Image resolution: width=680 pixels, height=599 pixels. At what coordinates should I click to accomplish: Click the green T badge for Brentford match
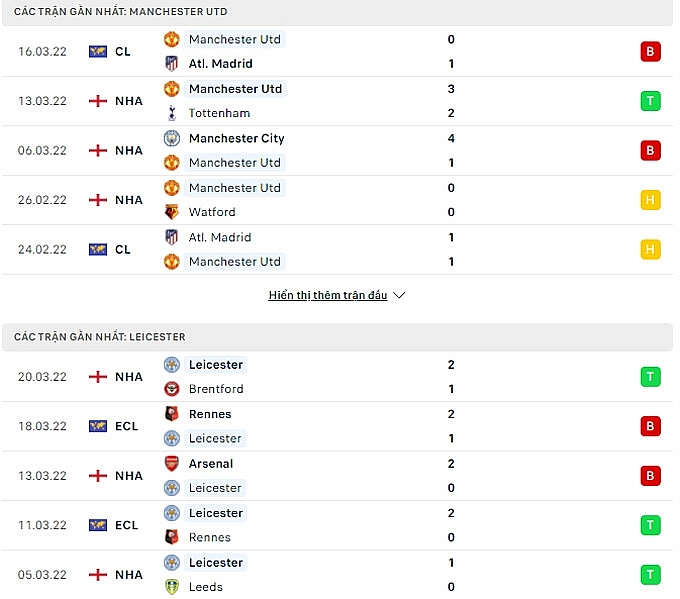650,377
